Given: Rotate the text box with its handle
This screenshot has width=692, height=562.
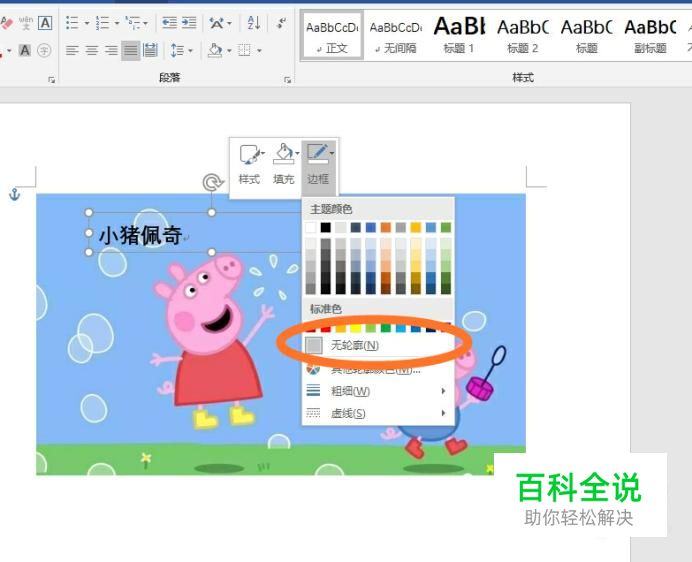Looking at the screenshot, I should (212, 182).
